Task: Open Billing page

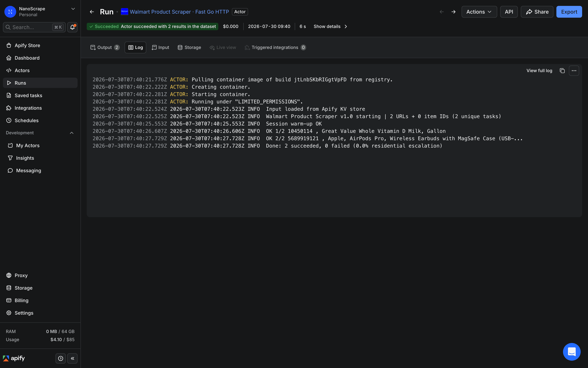Action: pos(40,300)
